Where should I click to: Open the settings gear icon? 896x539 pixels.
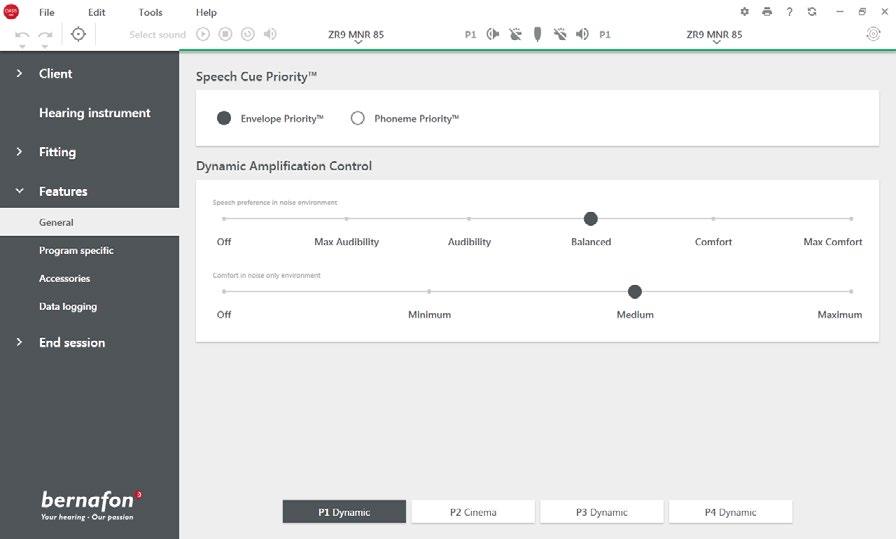[744, 11]
